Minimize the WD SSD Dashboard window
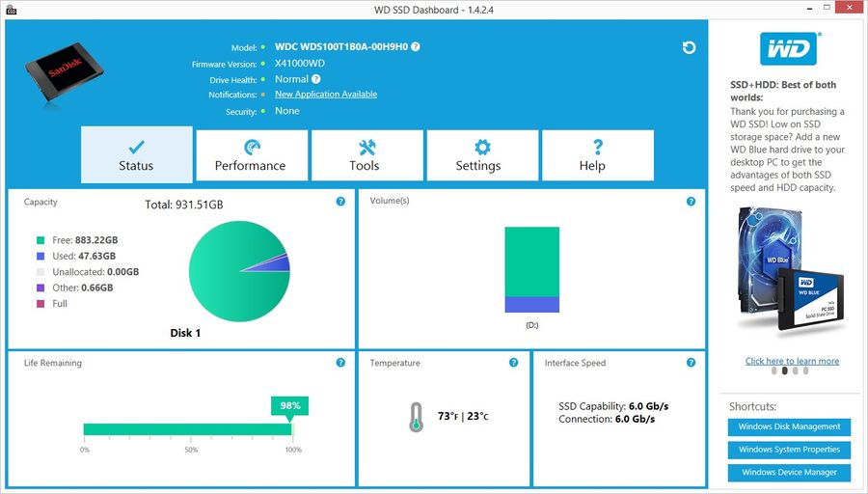The image size is (868, 494). [x=807, y=7]
